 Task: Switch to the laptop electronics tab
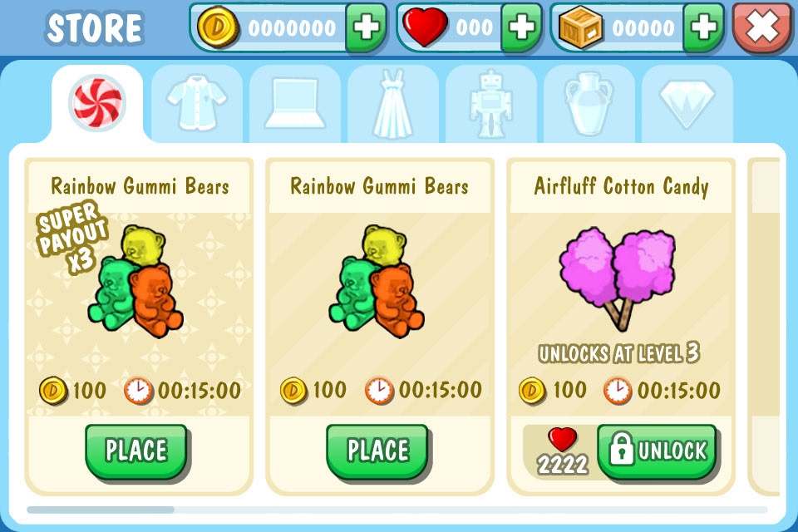tap(295, 103)
